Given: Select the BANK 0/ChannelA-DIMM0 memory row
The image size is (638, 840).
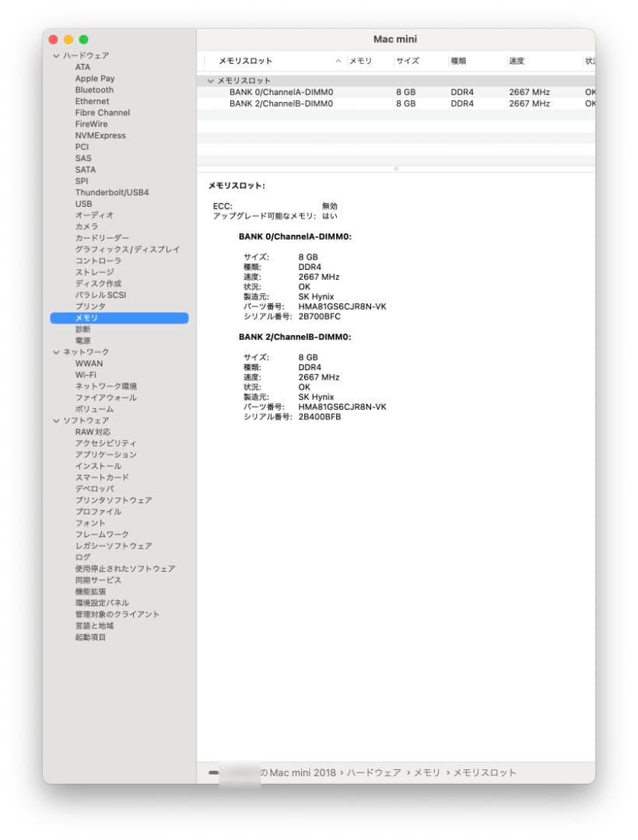Looking at the screenshot, I should (x=280, y=92).
